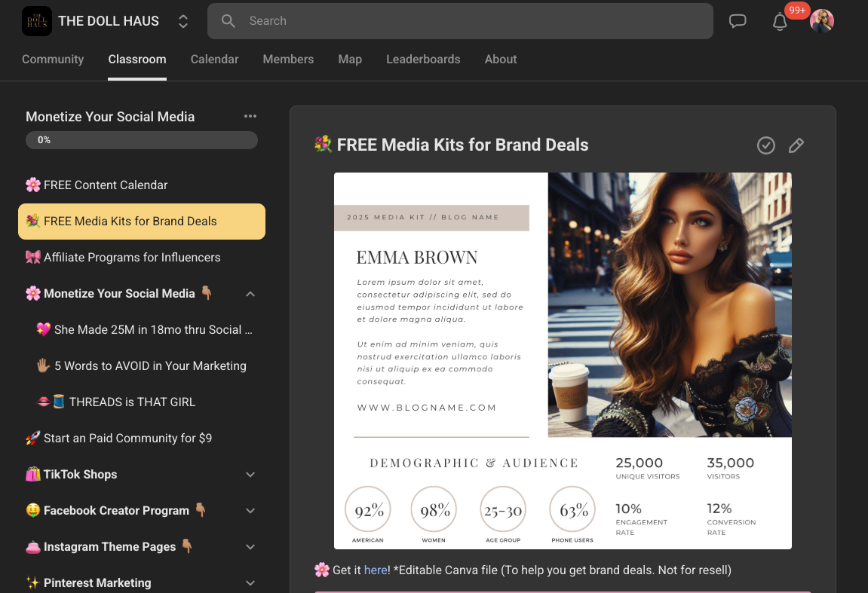This screenshot has height=593, width=868.
Task: Click the media kit preview image
Action: [563, 360]
